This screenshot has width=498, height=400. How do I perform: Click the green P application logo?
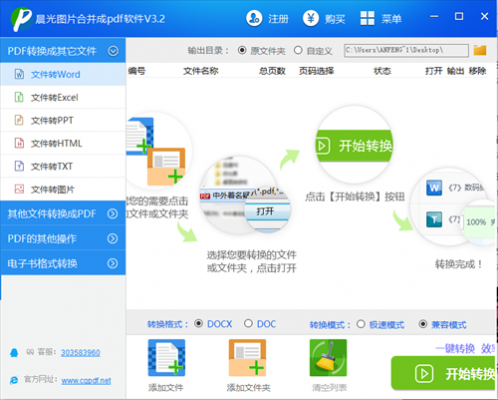tap(21, 19)
